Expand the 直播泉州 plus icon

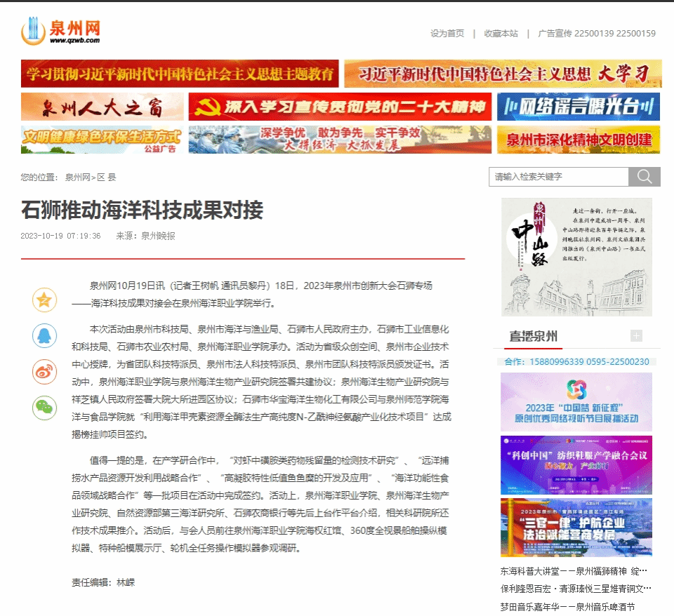[x=636, y=336]
